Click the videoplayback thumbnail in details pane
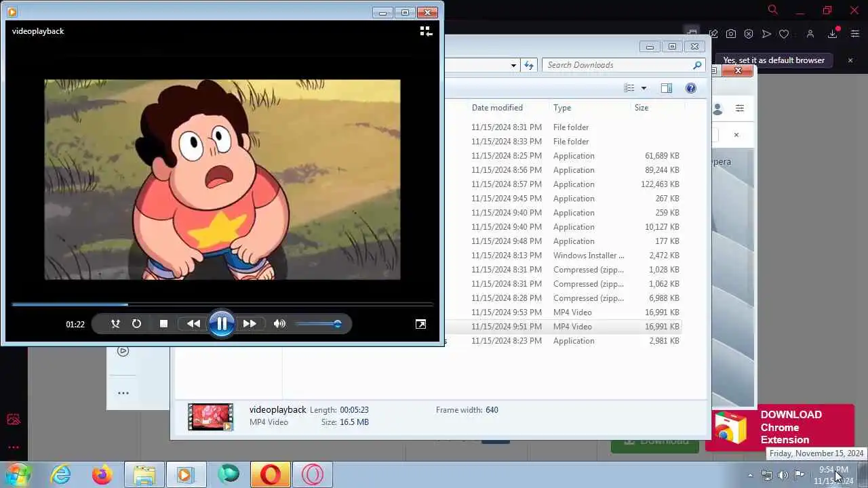Viewport: 868px width, 488px height. pos(210,417)
